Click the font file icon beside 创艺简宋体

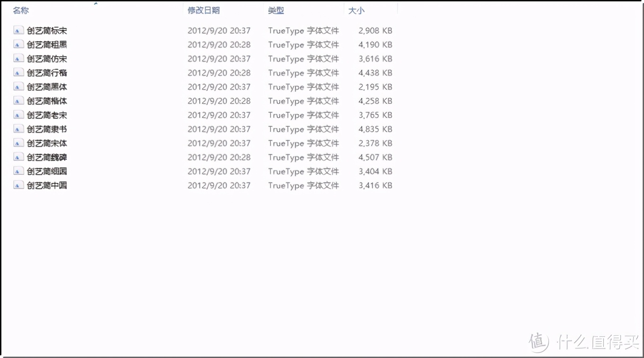pyautogui.click(x=18, y=143)
